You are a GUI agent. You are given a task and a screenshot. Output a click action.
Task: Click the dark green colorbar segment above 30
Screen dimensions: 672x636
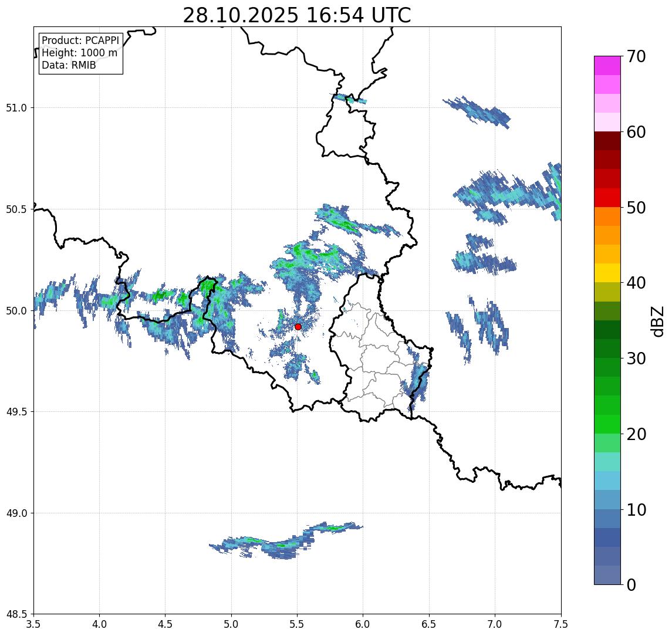pos(607,330)
